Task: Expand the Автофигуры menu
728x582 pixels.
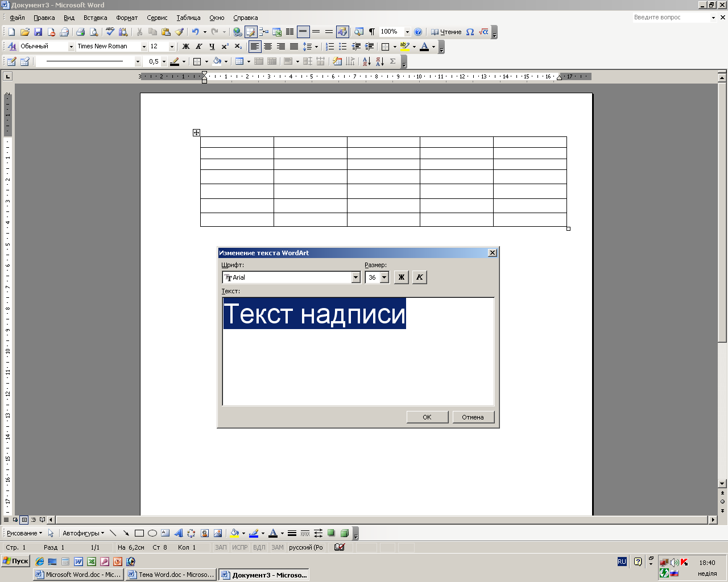Action: point(83,533)
